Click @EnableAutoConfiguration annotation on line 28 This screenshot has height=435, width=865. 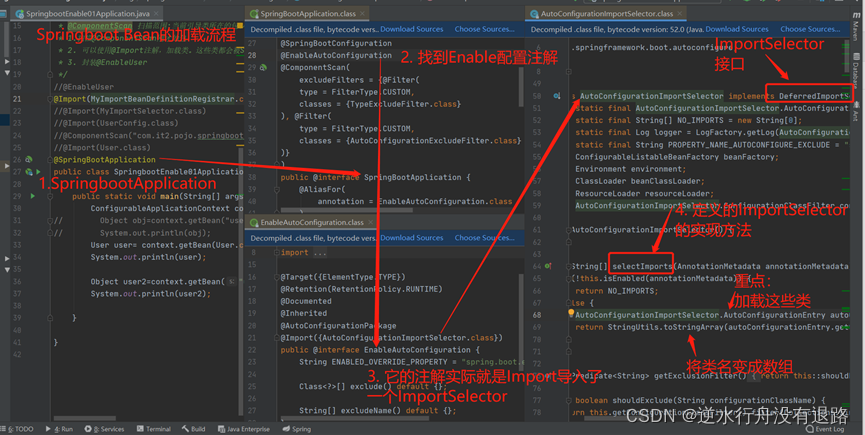(336, 55)
